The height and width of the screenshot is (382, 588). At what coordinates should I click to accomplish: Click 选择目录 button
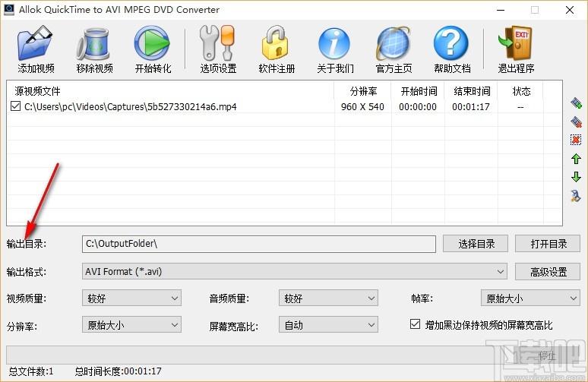[x=476, y=244]
